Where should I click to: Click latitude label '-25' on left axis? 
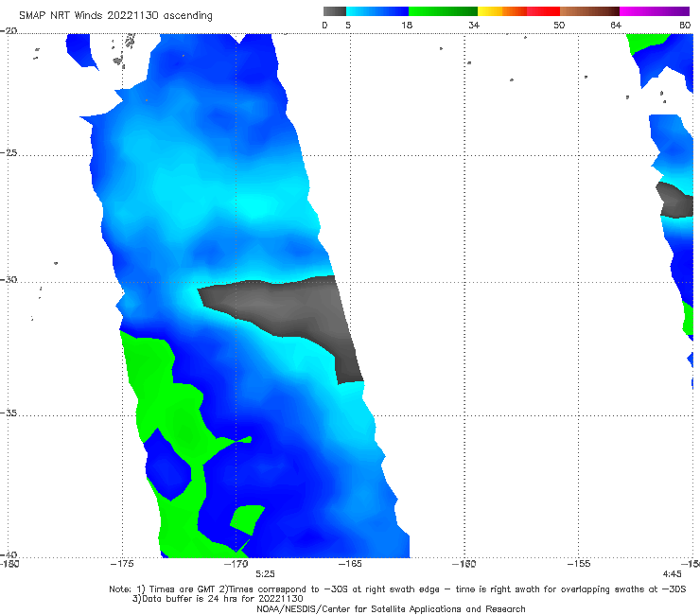point(9,152)
